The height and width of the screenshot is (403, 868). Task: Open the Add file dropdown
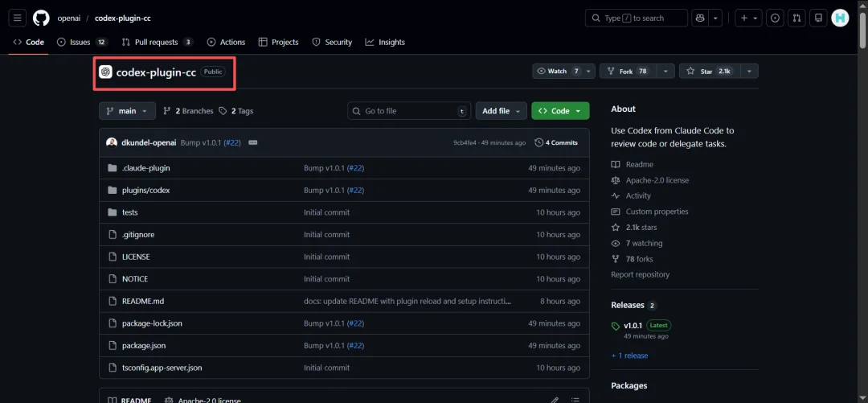[501, 111]
